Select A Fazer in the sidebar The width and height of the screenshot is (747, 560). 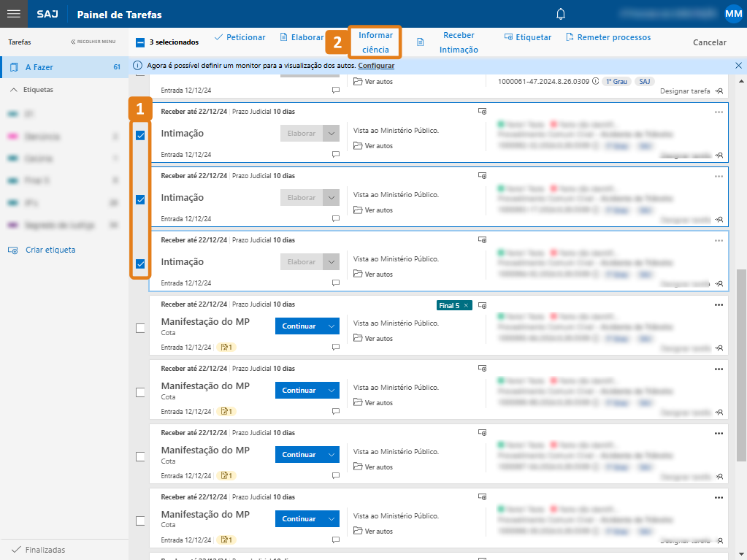point(39,67)
